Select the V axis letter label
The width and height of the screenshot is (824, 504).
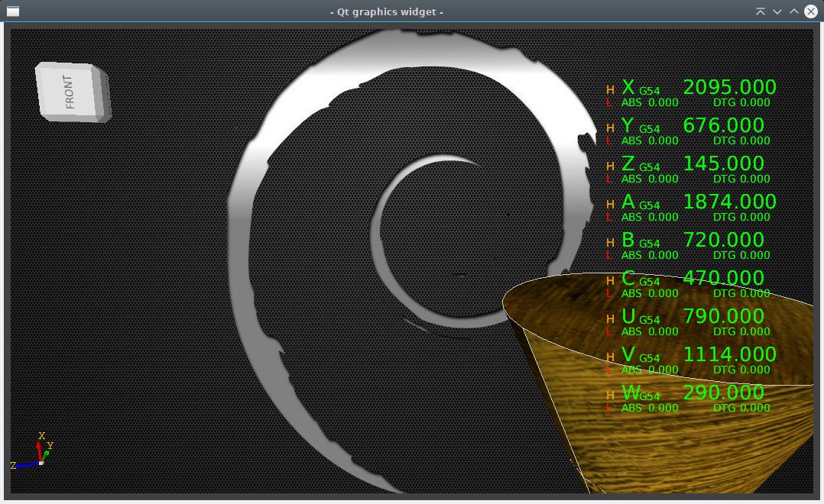pyautogui.click(x=628, y=354)
